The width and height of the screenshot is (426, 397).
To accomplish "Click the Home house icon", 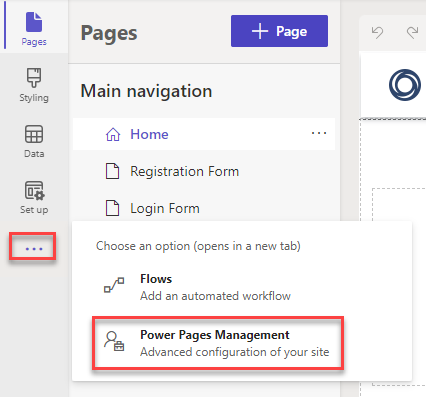I will pos(113,134).
